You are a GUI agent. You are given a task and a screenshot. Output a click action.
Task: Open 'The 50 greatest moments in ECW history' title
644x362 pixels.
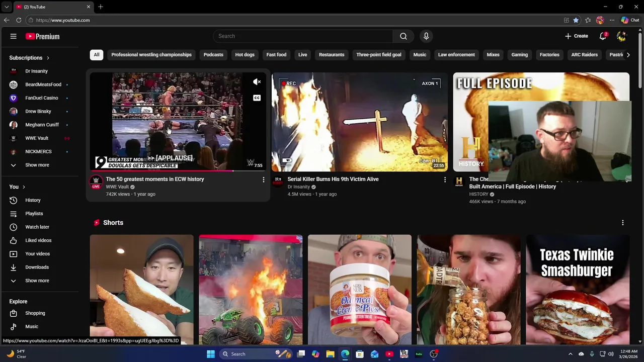[x=155, y=179]
